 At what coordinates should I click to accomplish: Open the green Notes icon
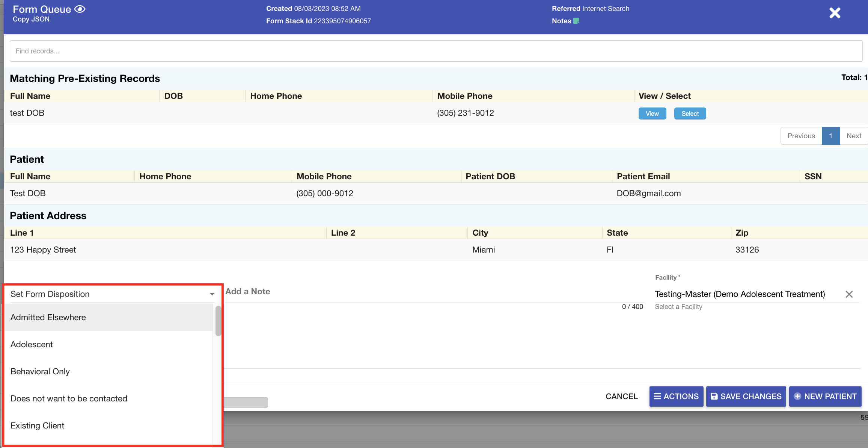576,21
